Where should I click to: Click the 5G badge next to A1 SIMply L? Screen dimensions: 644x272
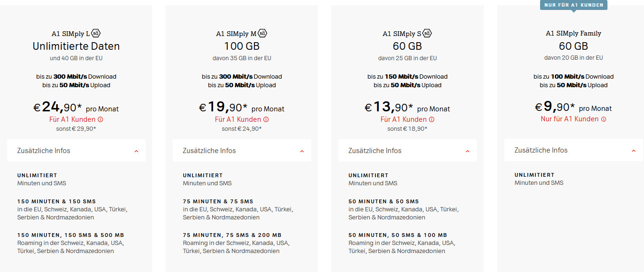coord(96,33)
